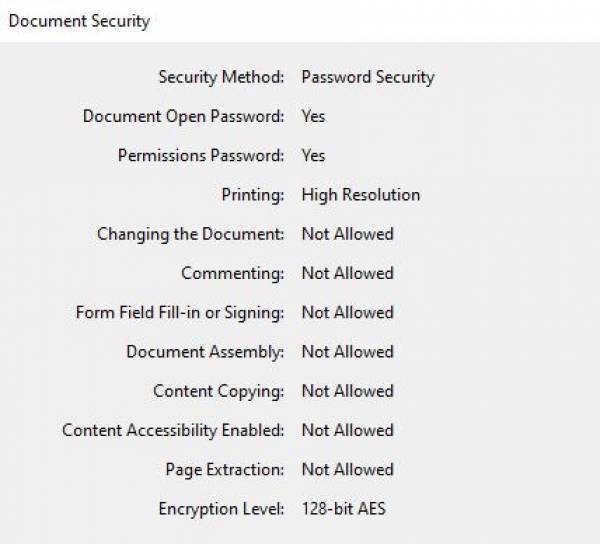Viewport: 600px width, 544px height.
Task: Click the Document Open Password label
Action: pos(183,116)
